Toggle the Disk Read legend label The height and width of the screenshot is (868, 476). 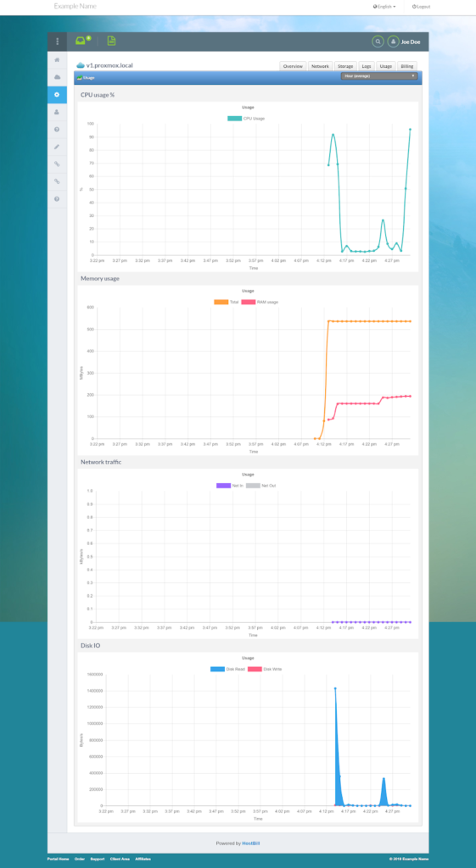tap(236, 670)
